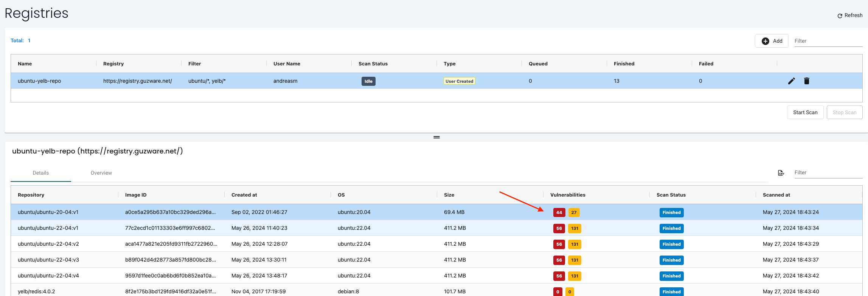This screenshot has height=296, width=868.
Task: Click the andreasm user name cell
Action: click(286, 81)
